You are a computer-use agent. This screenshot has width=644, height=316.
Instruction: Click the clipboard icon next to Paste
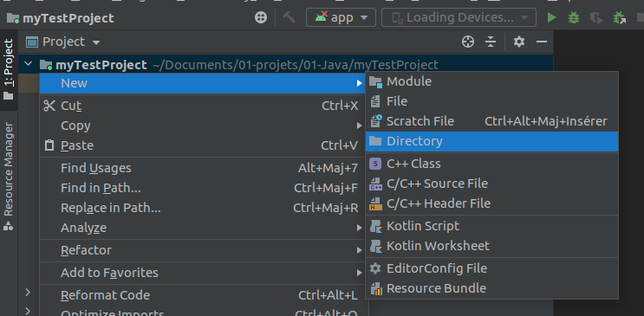49,145
